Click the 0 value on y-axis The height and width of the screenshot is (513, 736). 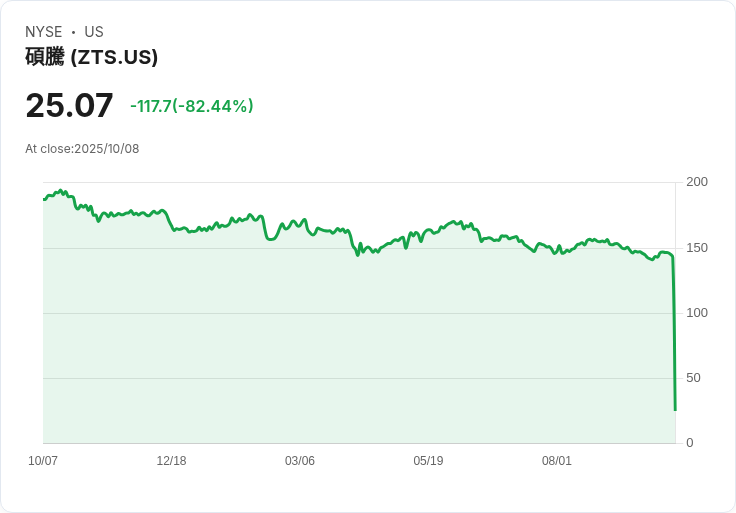pyautogui.click(x=689, y=443)
